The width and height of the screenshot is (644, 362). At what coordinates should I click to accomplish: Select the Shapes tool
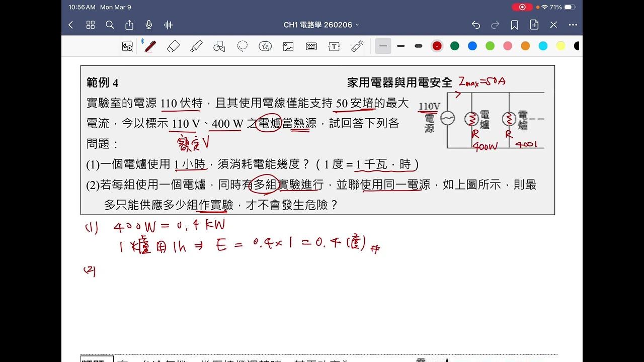point(219,46)
